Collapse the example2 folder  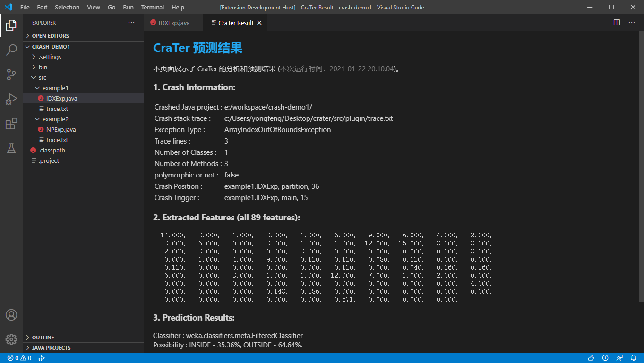point(83,119)
